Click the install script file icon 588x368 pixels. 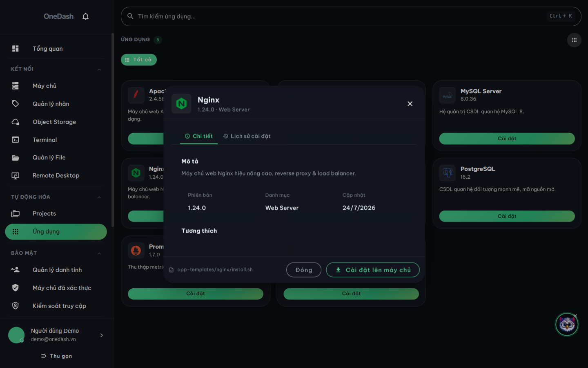pyautogui.click(x=171, y=270)
